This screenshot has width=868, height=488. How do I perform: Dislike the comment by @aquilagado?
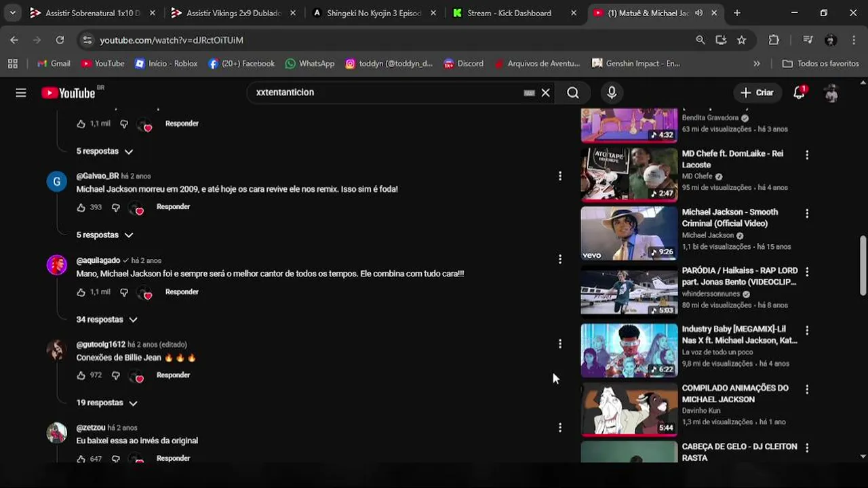pyautogui.click(x=124, y=292)
